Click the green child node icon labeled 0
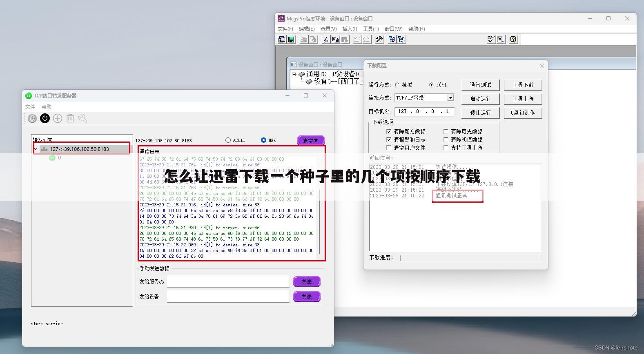 coord(52,158)
